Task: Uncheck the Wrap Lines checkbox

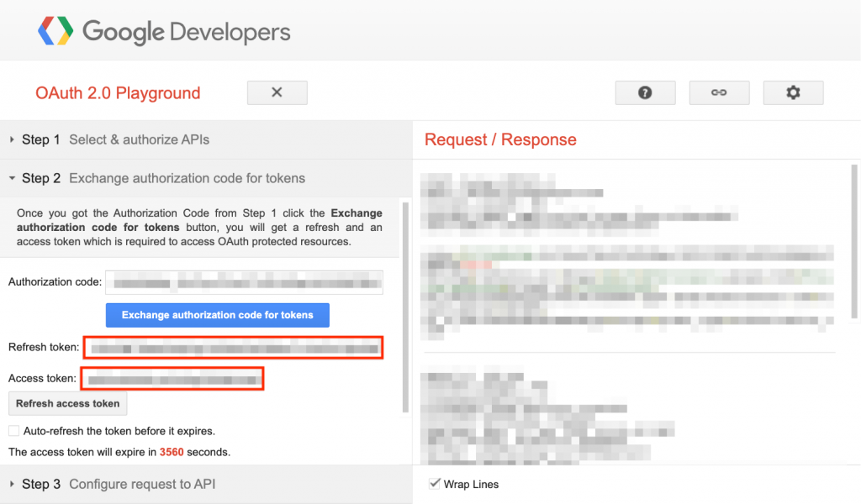Action: 435,484
